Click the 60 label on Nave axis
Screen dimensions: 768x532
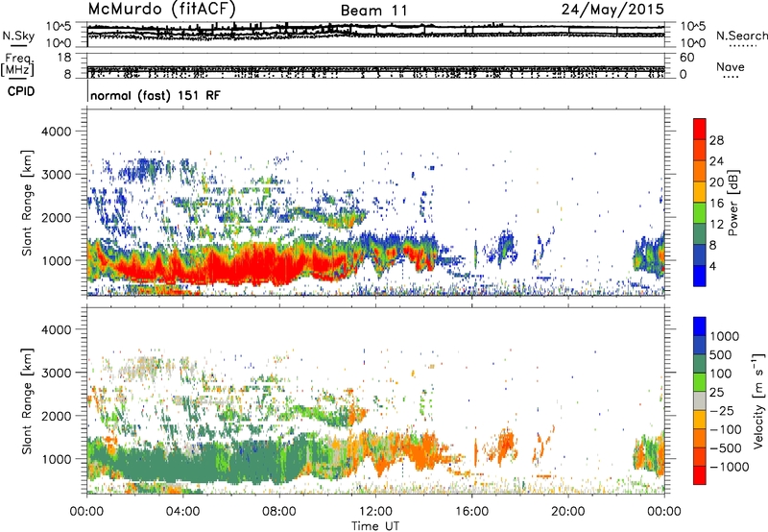click(686, 58)
